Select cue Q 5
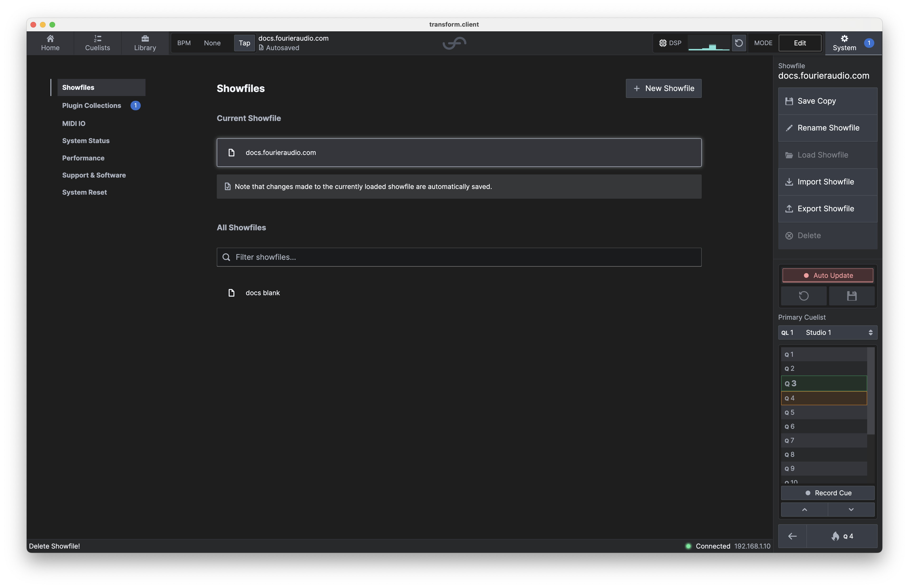This screenshot has height=588, width=909. point(823,412)
